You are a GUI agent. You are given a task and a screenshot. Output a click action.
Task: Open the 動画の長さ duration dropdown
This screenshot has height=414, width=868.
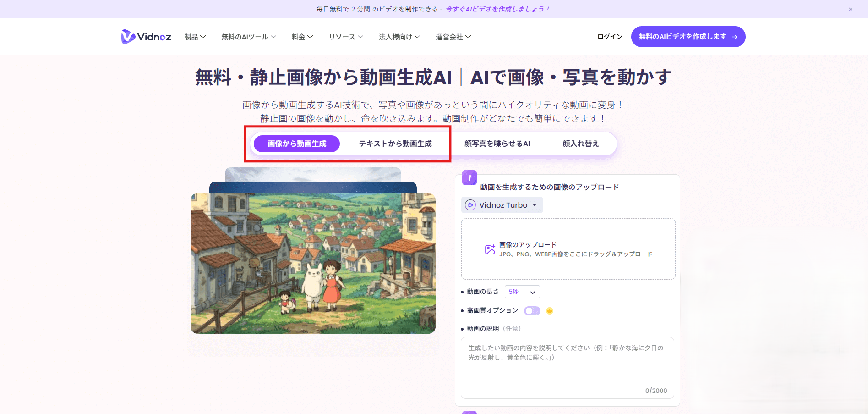pos(522,292)
